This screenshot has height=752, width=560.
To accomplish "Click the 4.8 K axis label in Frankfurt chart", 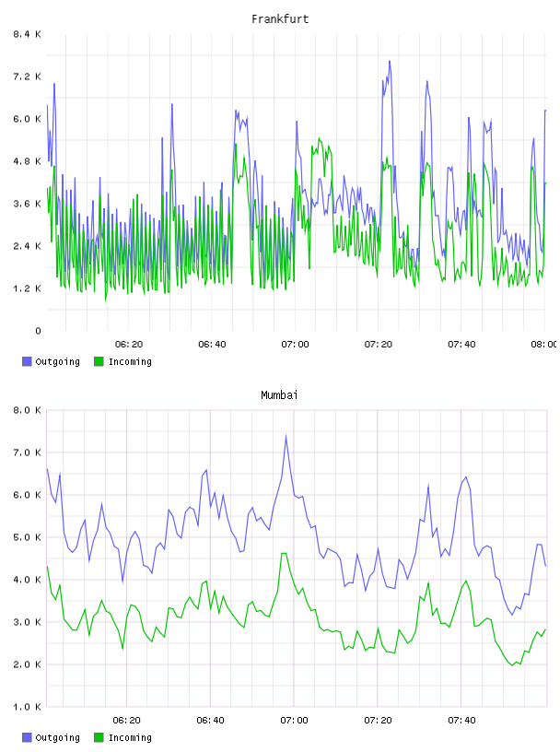I will 27,161.
